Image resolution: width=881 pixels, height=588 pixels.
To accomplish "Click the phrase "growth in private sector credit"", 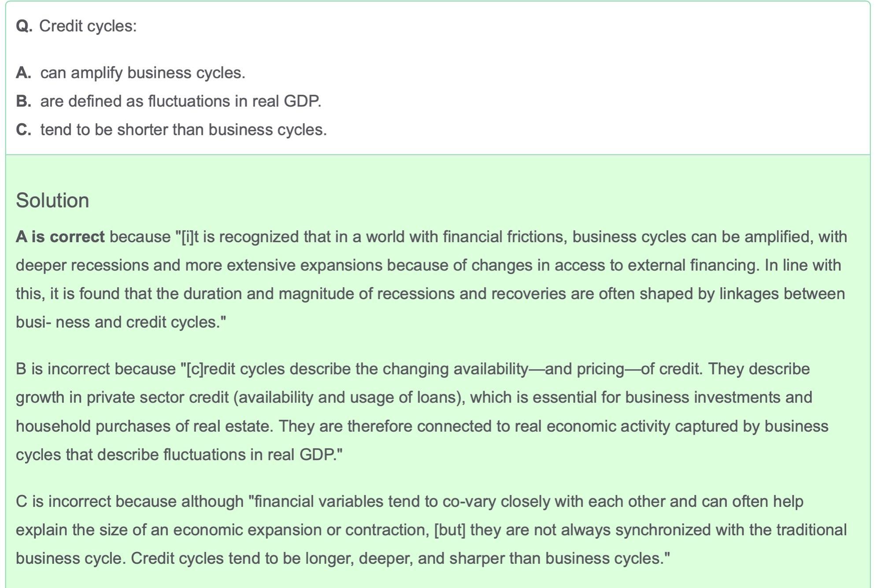I will pos(122,398).
